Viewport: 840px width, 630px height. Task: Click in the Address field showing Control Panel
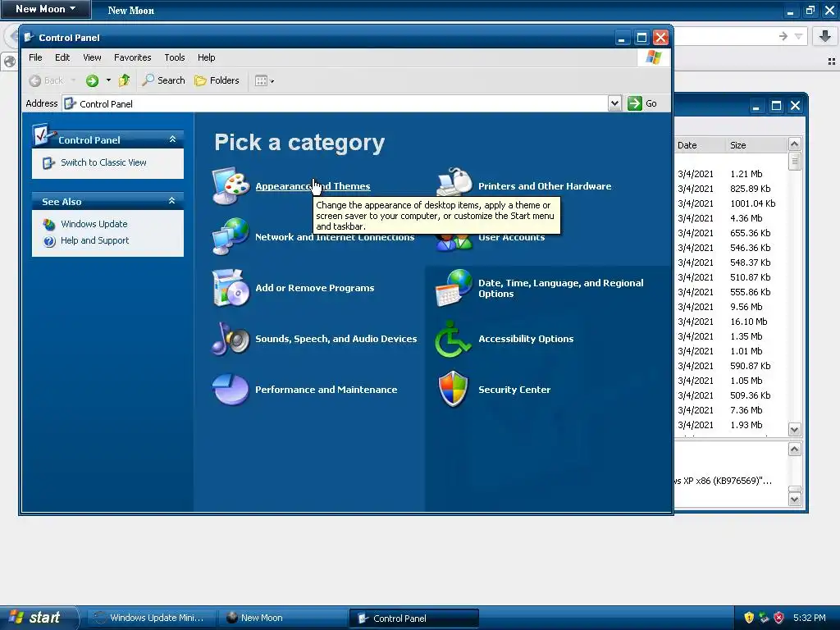coord(336,104)
